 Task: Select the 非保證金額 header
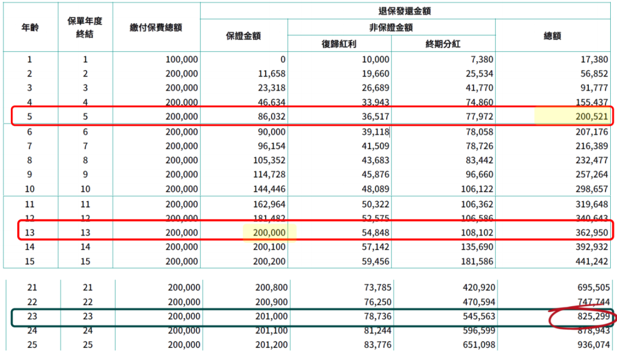pos(391,27)
